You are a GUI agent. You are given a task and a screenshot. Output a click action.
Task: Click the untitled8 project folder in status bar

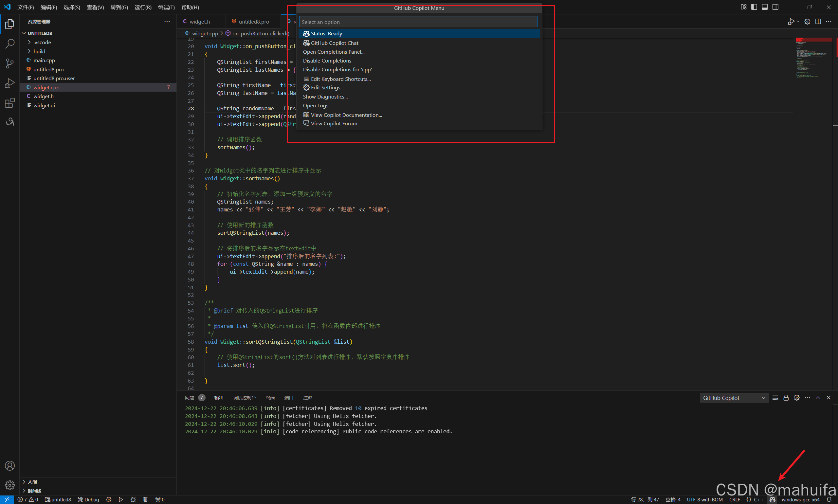point(58,500)
